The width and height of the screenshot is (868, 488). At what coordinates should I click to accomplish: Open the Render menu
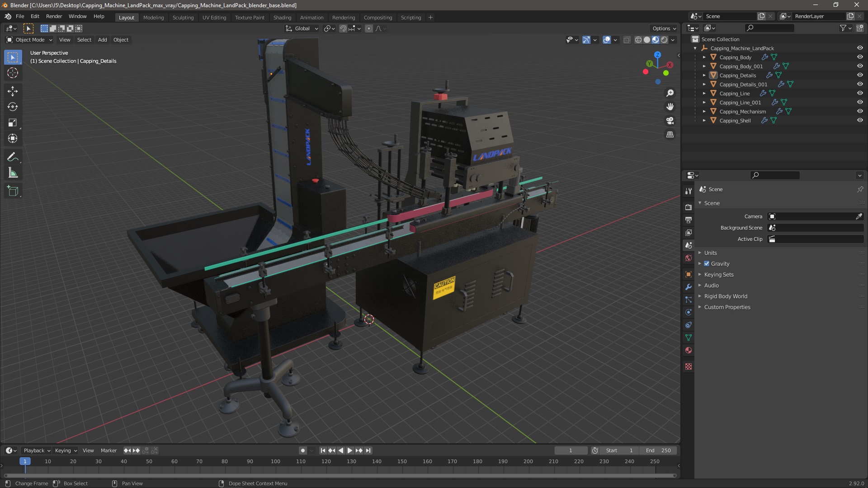[x=54, y=16]
